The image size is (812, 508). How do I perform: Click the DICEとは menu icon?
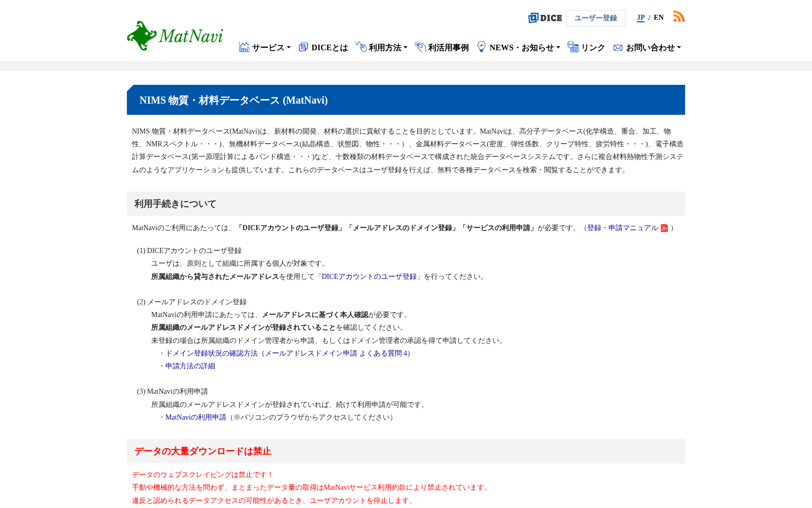click(x=303, y=47)
